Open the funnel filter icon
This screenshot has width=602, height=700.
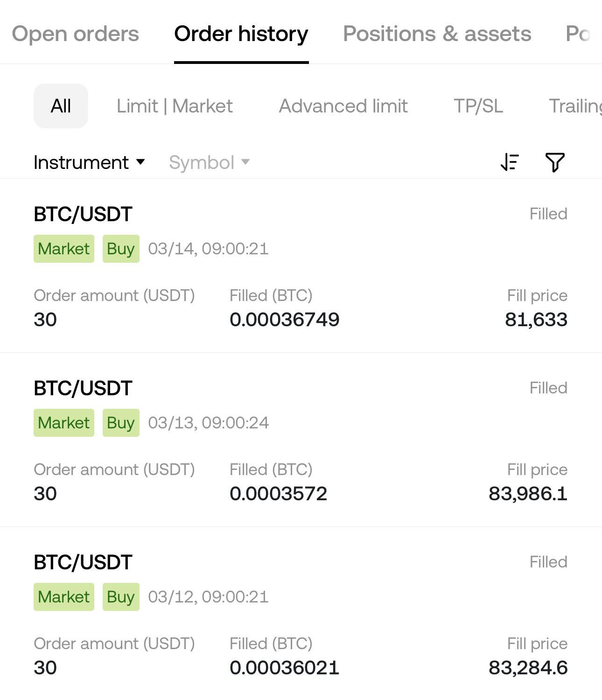click(555, 162)
